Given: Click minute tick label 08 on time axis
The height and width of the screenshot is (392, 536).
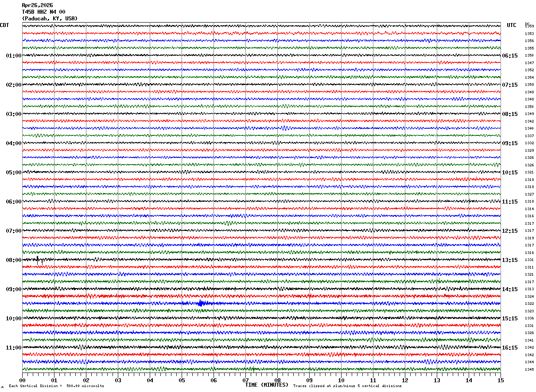Looking at the screenshot, I should 277,380.
